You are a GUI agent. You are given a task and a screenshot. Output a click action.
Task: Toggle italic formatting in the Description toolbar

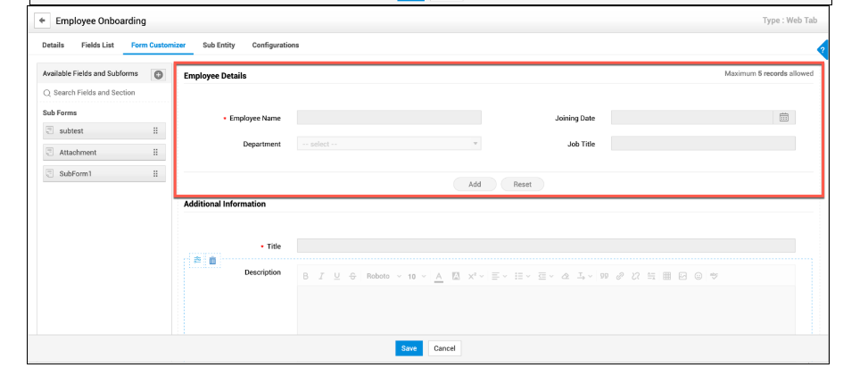322,276
